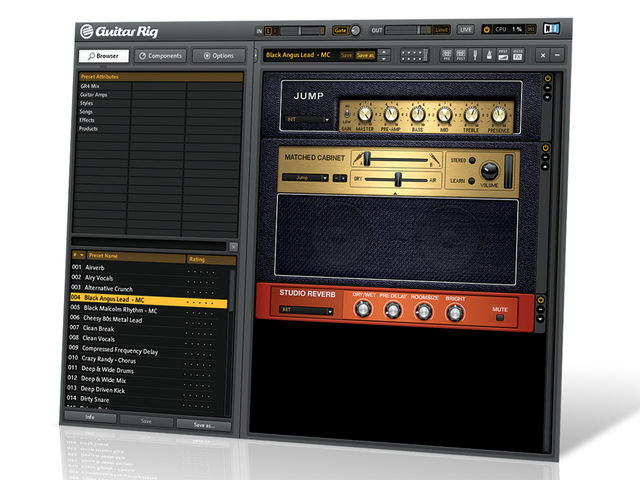Click the preset search input field

pyautogui.click(x=149, y=245)
